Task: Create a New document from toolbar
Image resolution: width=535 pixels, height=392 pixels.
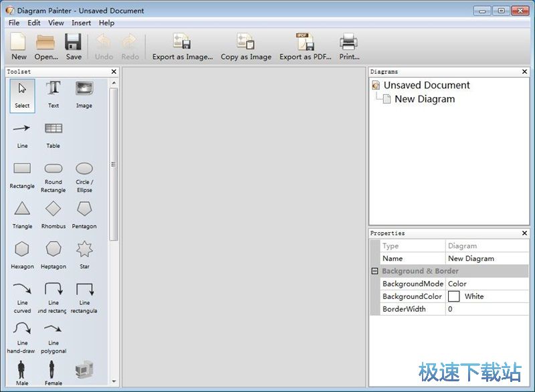Action: pos(19,47)
